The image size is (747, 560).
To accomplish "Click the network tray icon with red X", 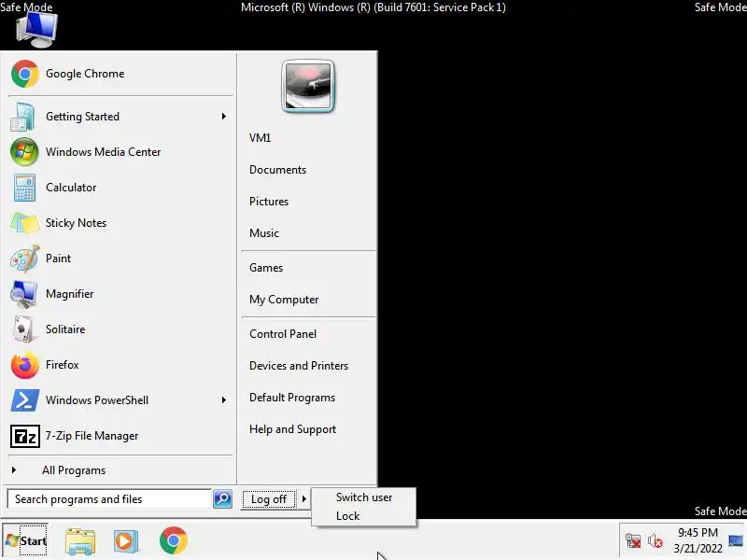I will point(633,541).
